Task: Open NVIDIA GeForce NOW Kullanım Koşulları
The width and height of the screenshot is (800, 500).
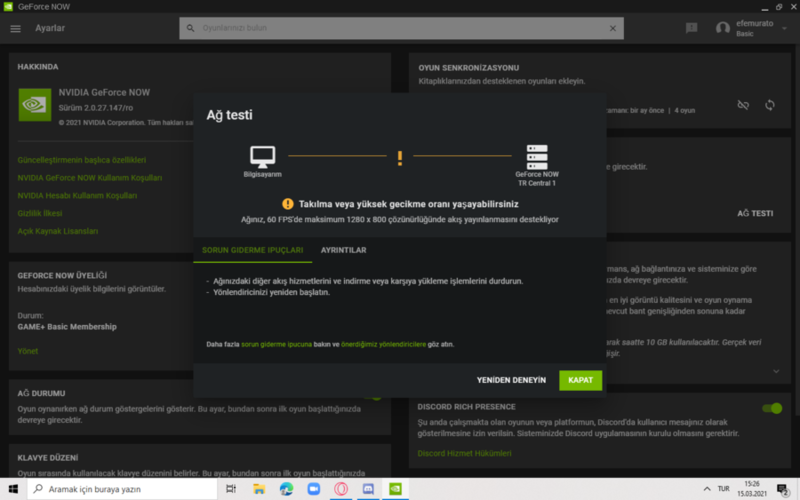Action: coord(90,178)
